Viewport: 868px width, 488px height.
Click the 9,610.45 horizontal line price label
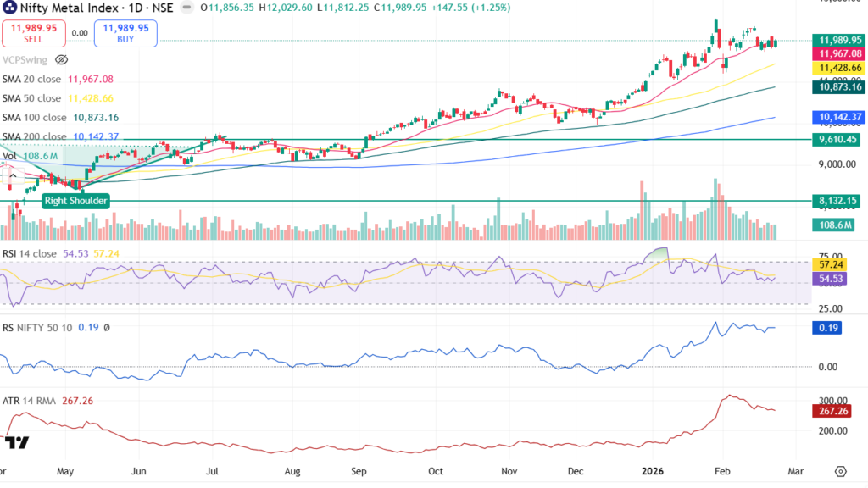[836, 140]
